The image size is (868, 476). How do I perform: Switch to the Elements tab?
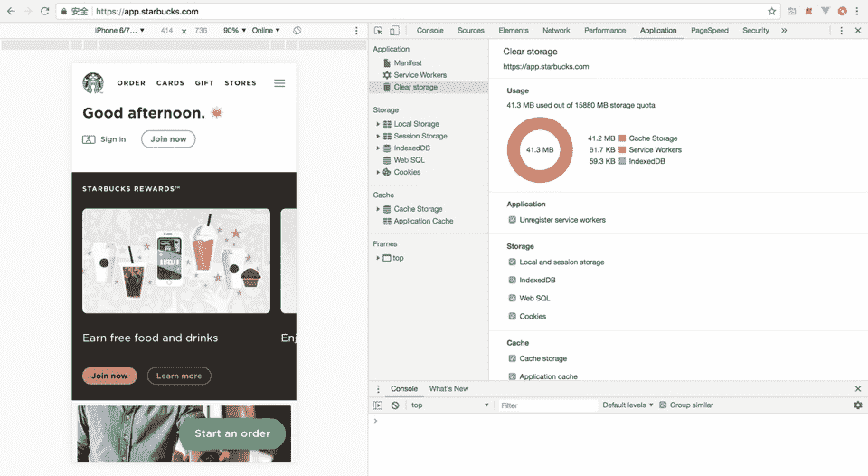514,31
